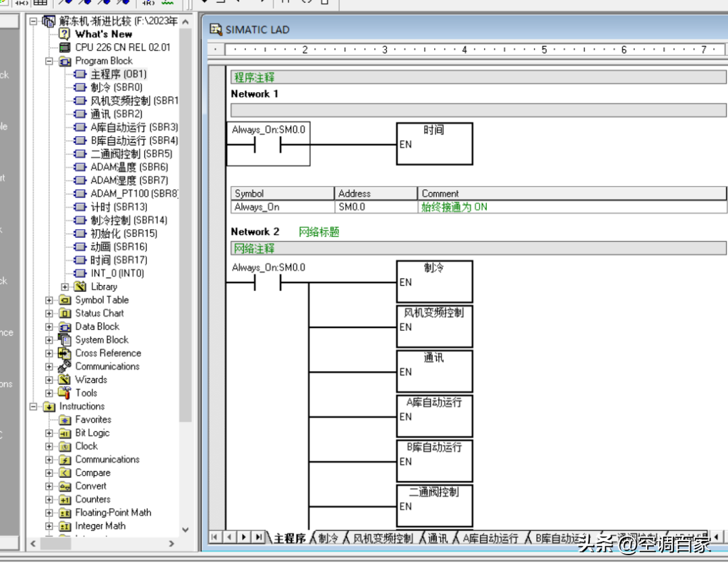The height and width of the screenshot is (570, 728).
Task: Collapse the Program Block node
Action: (49, 61)
